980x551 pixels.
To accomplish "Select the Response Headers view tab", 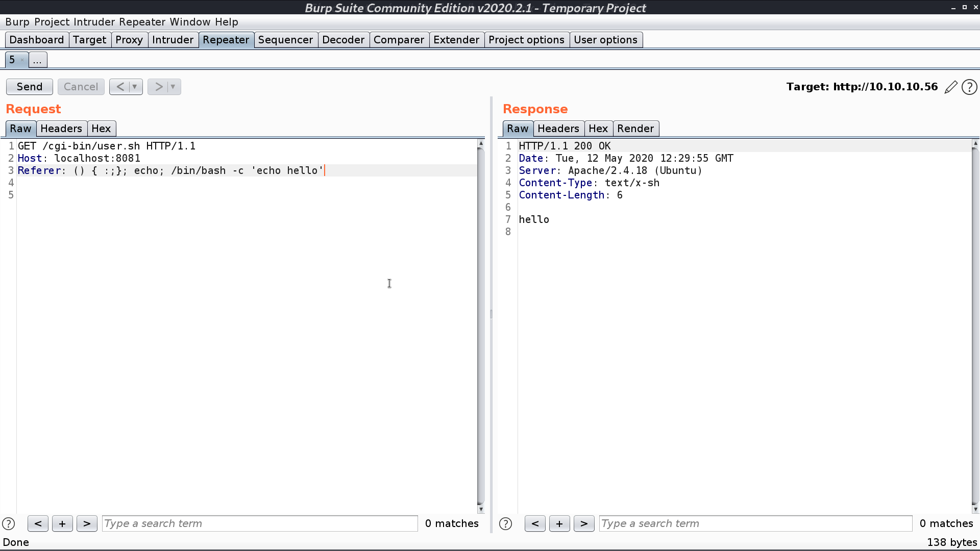I will (x=558, y=129).
